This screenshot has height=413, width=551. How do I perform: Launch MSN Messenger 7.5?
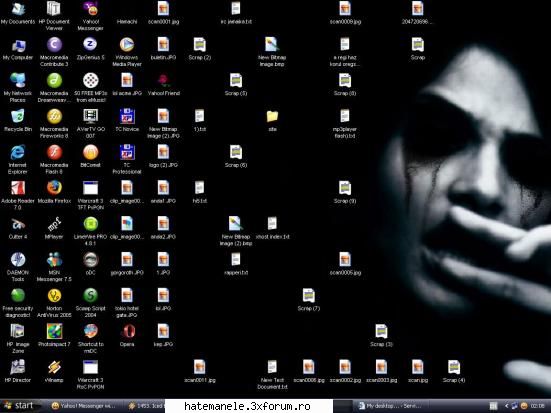[x=54, y=267]
